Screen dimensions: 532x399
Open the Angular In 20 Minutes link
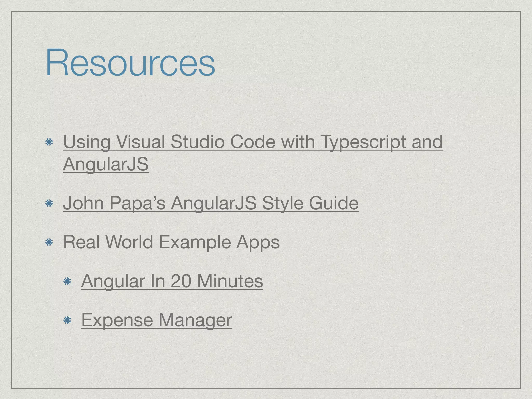(172, 281)
